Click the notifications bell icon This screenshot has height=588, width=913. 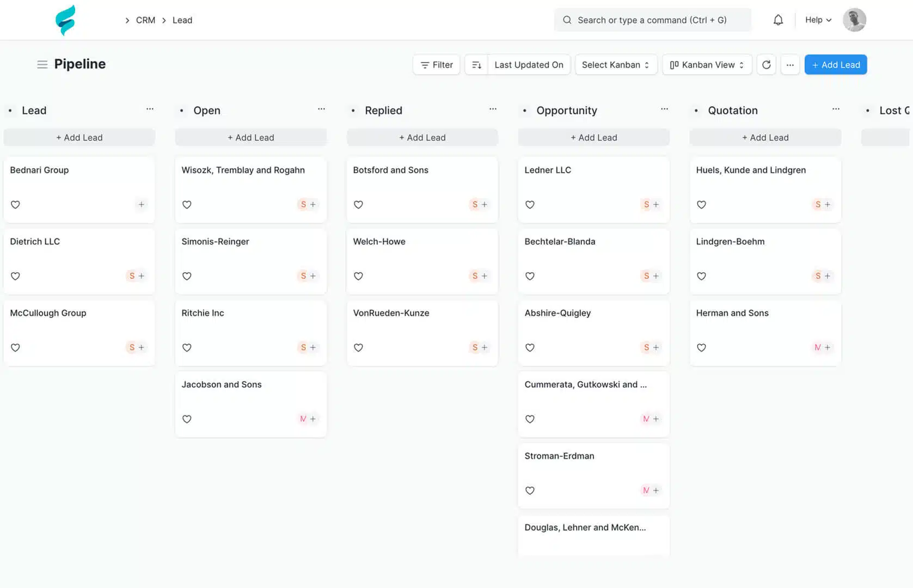pyautogui.click(x=778, y=20)
